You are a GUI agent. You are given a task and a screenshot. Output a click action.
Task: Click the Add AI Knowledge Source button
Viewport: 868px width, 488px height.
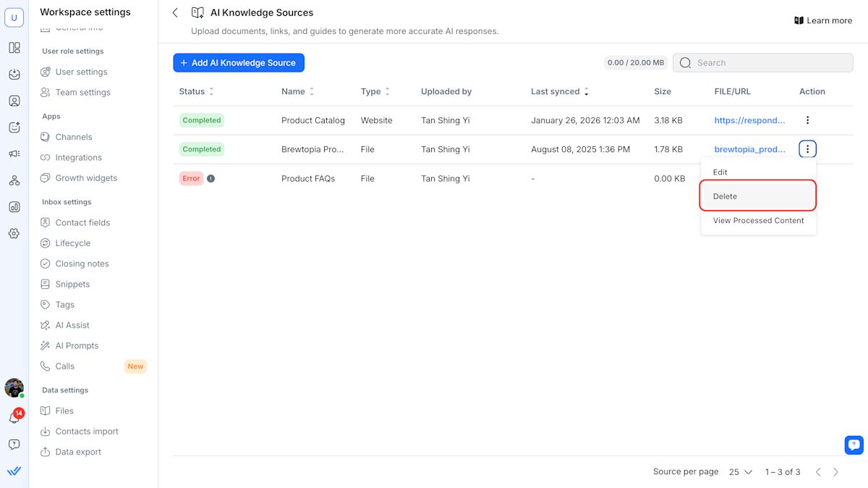coord(239,63)
